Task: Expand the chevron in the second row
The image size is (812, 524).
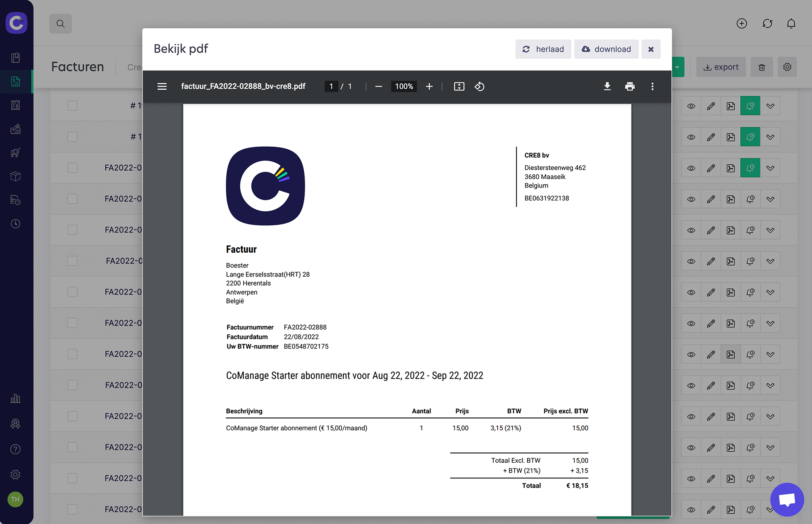Action: click(x=770, y=137)
